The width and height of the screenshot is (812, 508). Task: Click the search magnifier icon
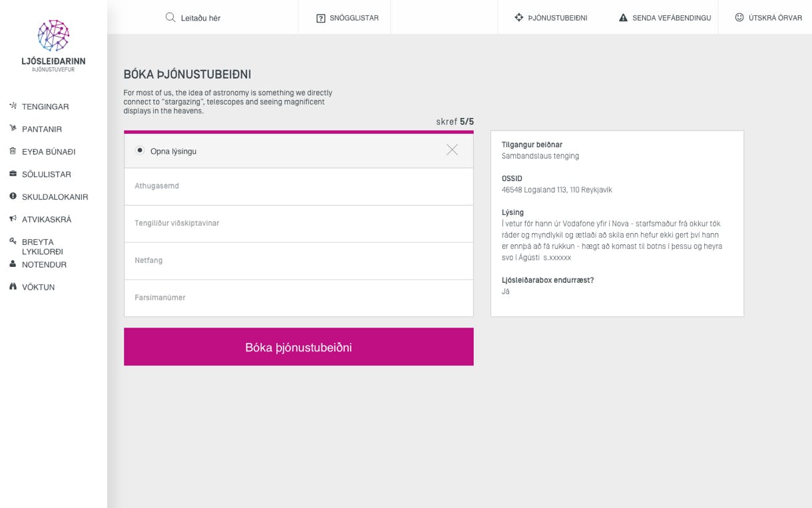click(x=170, y=17)
